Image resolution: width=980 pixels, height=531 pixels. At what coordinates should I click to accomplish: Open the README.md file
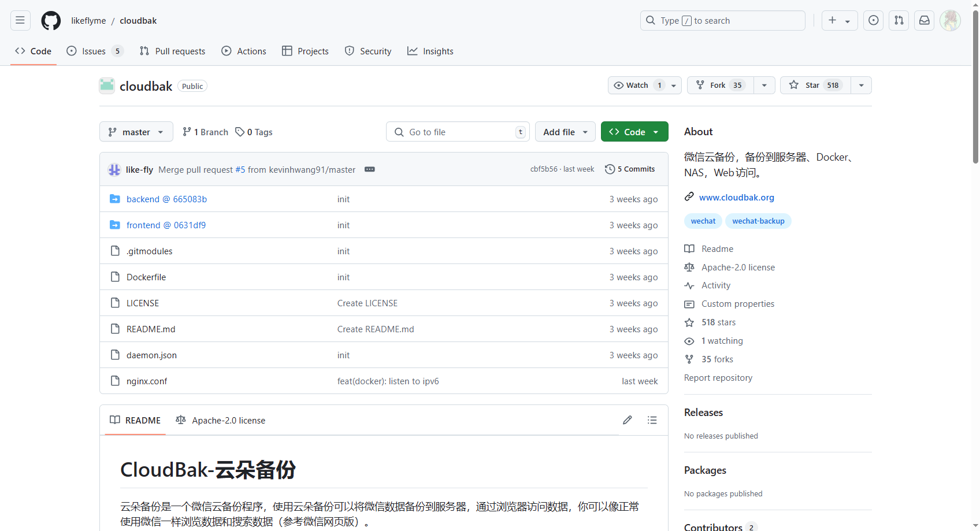(151, 329)
